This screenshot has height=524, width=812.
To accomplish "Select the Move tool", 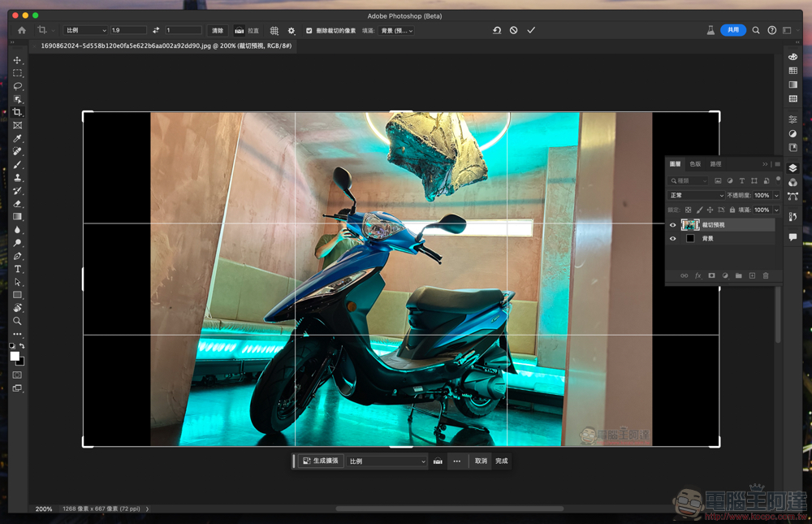I will (x=17, y=60).
